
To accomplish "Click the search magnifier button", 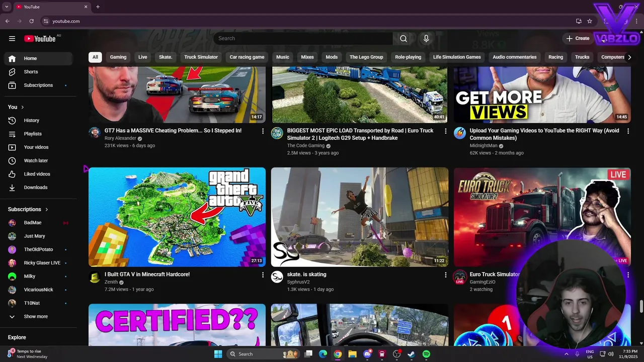I will click(x=404, y=39).
